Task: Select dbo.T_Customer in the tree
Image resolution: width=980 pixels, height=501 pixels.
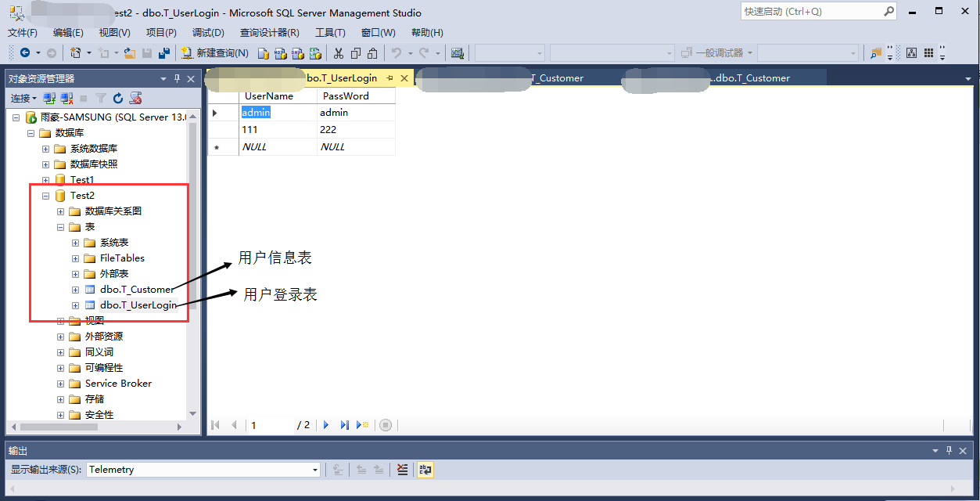Action: click(137, 290)
